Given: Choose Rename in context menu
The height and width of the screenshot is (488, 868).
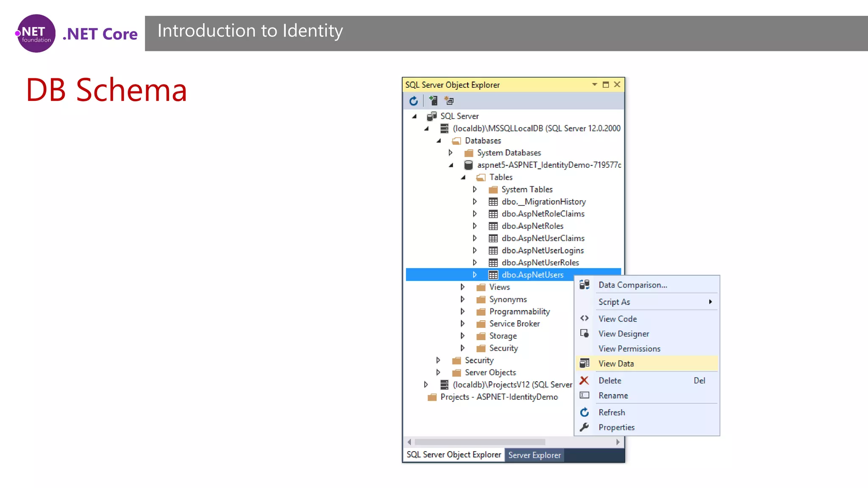Looking at the screenshot, I should click(x=647, y=396).
